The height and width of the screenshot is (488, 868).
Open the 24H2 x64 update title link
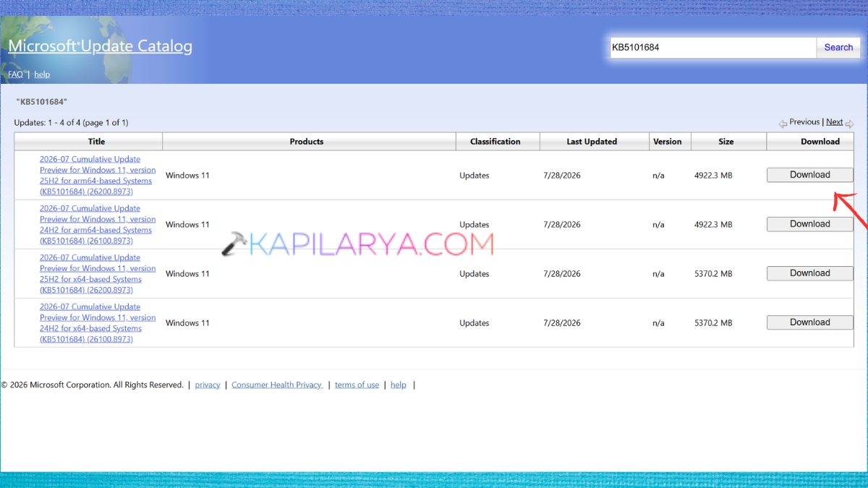tap(97, 323)
